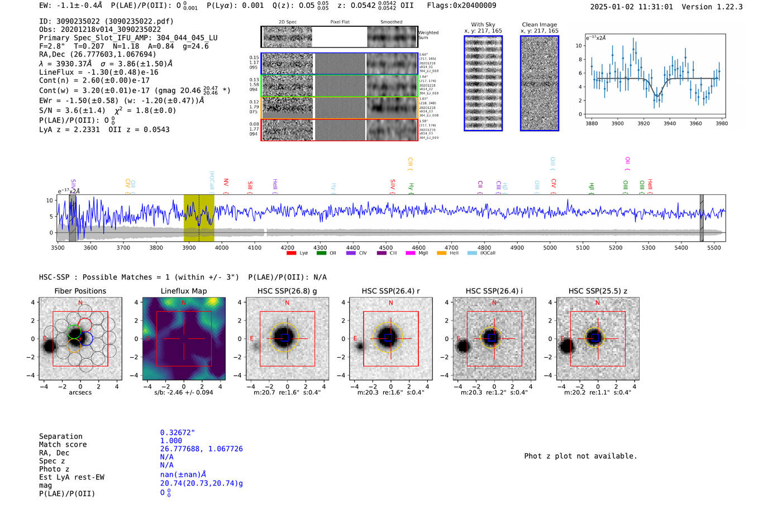Click the green OII legend swatch
The height and width of the screenshot is (532, 782).
click(321, 253)
